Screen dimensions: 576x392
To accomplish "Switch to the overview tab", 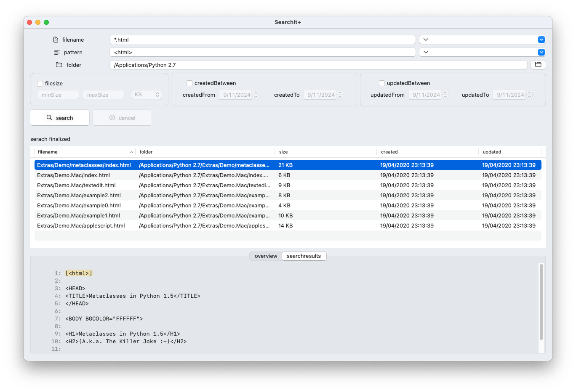I will click(265, 256).
